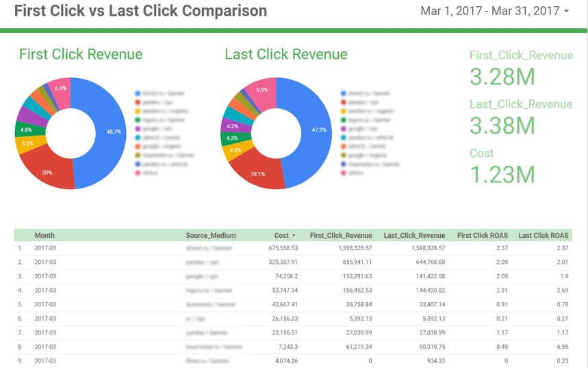Click cost cell 675,558.53 in row 1
The height and width of the screenshot is (368, 588).
[x=283, y=248]
